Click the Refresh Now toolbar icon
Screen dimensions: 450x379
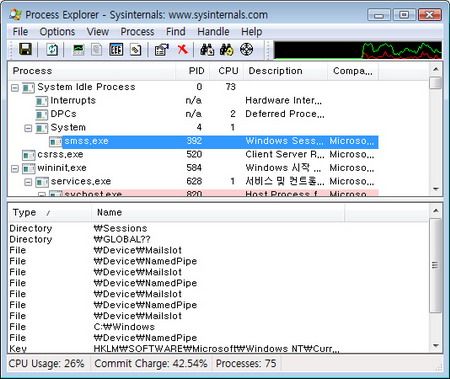pos(52,50)
